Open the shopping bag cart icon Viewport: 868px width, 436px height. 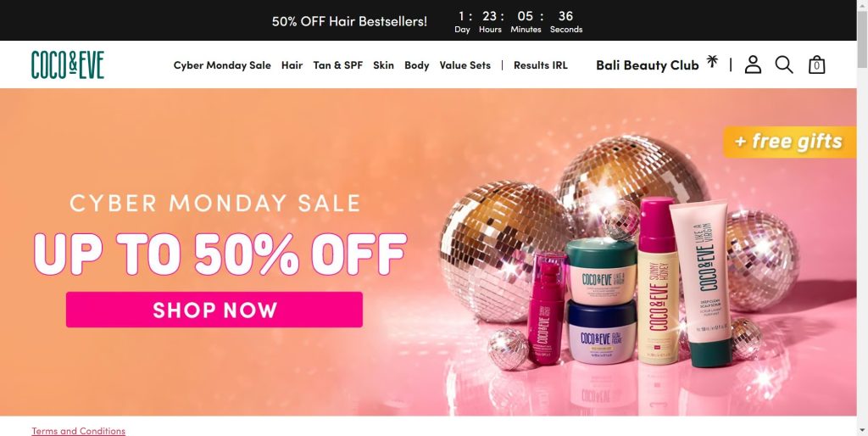816,64
